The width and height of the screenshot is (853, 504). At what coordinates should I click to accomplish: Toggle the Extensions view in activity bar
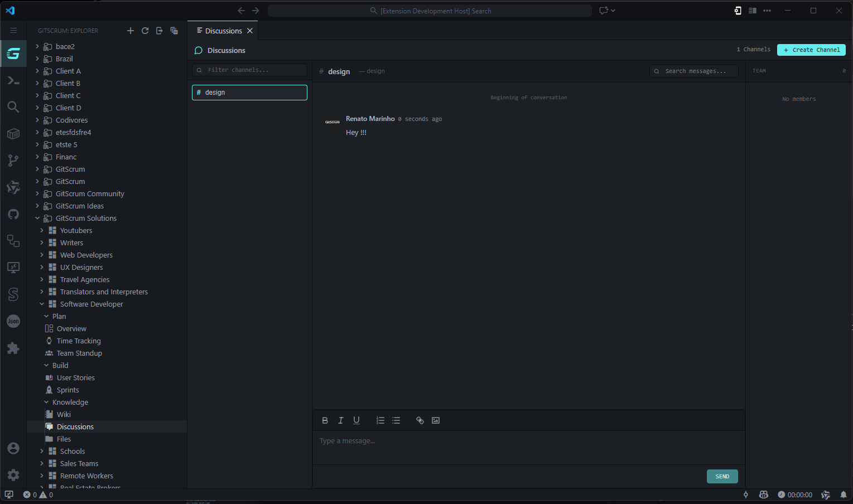pyautogui.click(x=13, y=348)
